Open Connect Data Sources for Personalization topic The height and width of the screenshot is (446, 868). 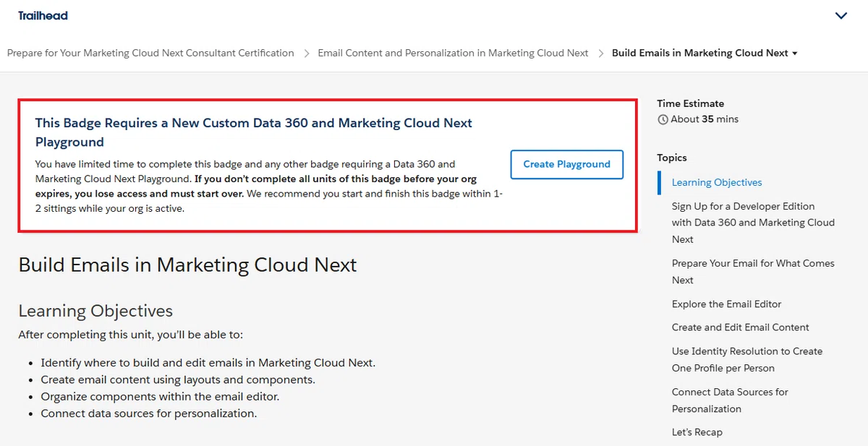click(730, 400)
